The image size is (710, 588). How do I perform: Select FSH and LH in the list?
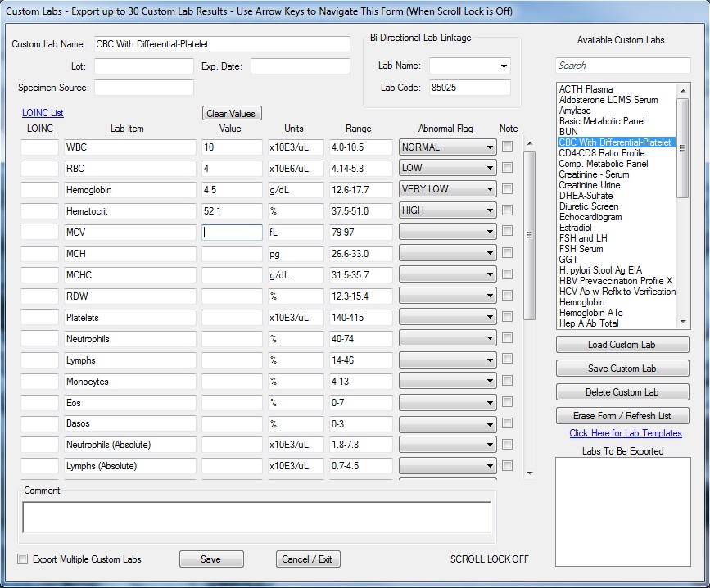coord(583,238)
